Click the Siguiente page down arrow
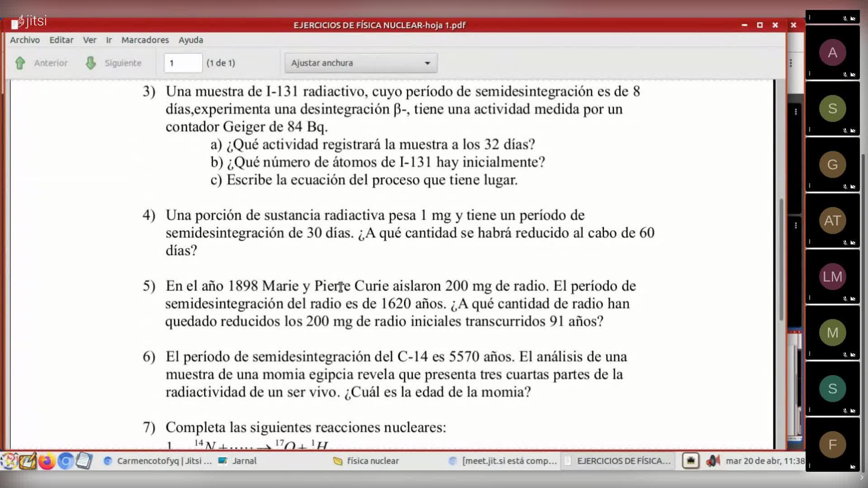868x488 pixels. pyautogui.click(x=91, y=63)
